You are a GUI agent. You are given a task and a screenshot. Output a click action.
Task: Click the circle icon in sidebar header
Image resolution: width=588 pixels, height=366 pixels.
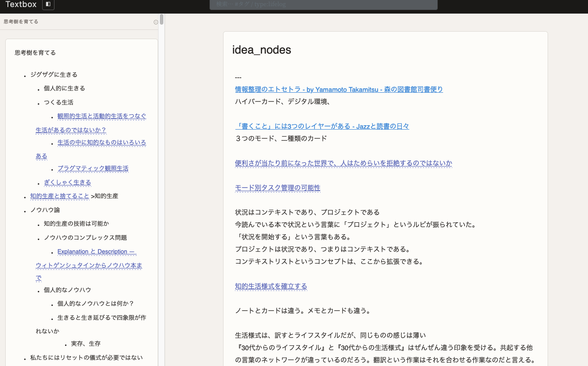[156, 22]
